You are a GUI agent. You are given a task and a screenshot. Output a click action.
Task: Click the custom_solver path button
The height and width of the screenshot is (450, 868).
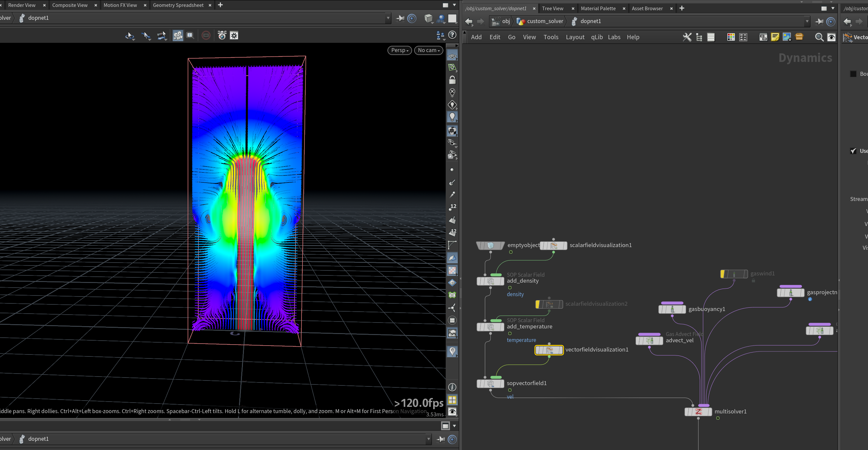pyautogui.click(x=540, y=21)
